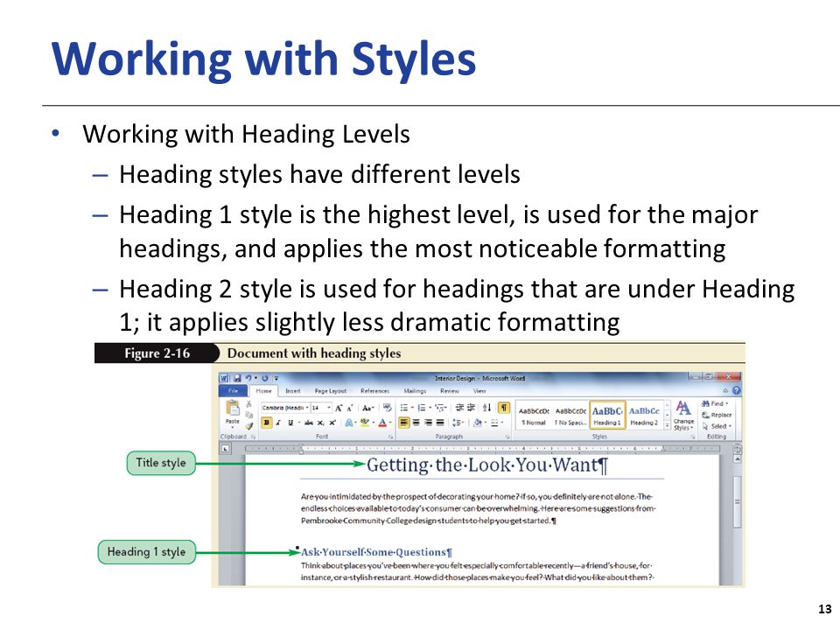The width and height of the screenshot is (840, 630).
Task: Click the Word application icon in title bar
Action: point(224,378)
